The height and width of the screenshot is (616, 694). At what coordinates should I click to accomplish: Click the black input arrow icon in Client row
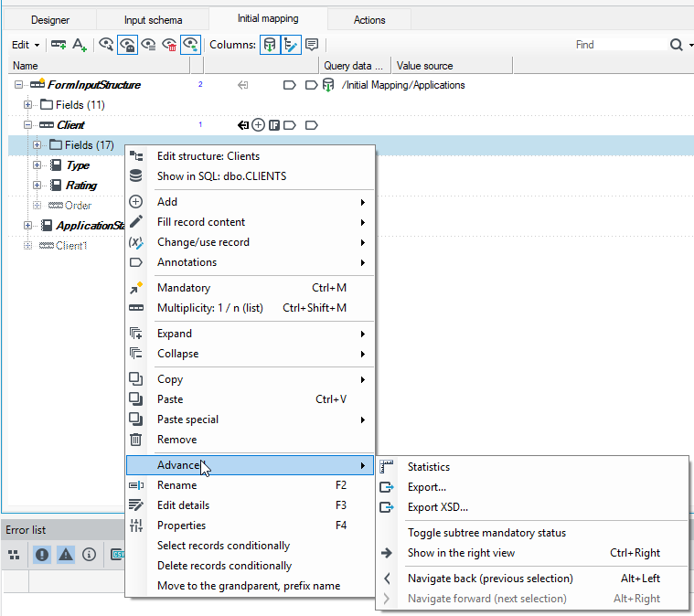(243, 125)
